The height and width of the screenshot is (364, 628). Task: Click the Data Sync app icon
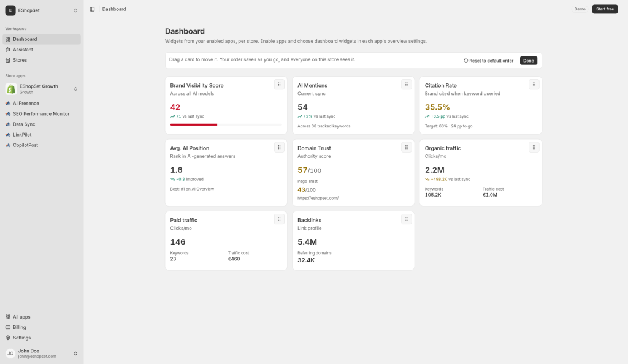click(x=7, y=124)
